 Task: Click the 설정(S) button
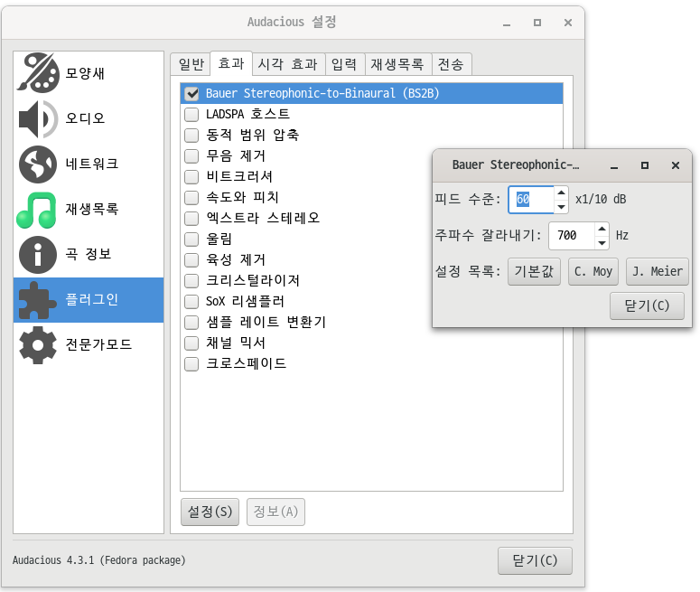click(210, 512)
